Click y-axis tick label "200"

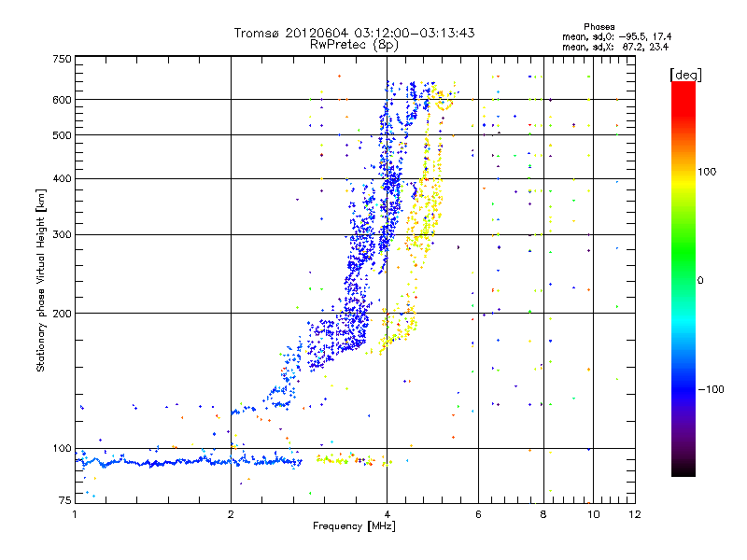coord(62,314)
